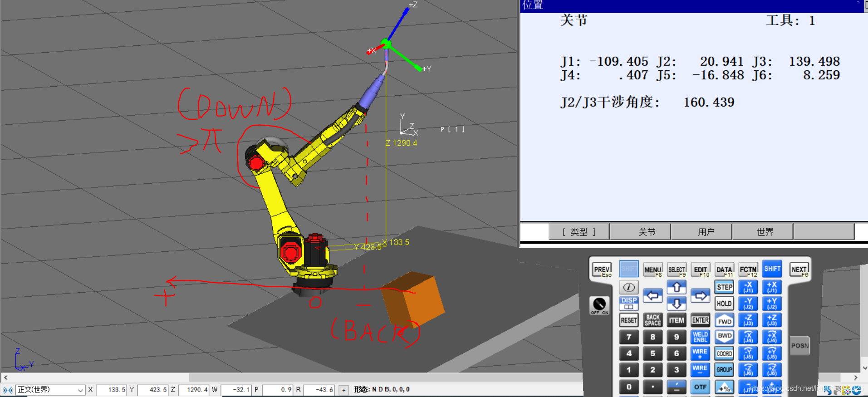868x397 pixels.
Task: Click the 3D view horizontal scrollbar
Action: coord(386,377)
